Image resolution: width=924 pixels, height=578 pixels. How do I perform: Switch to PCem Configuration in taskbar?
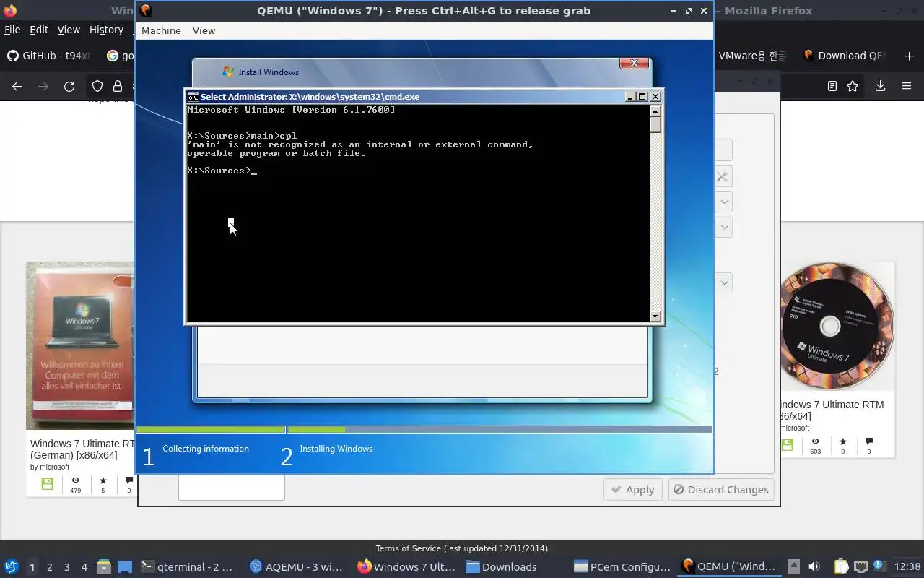(622, 566)
